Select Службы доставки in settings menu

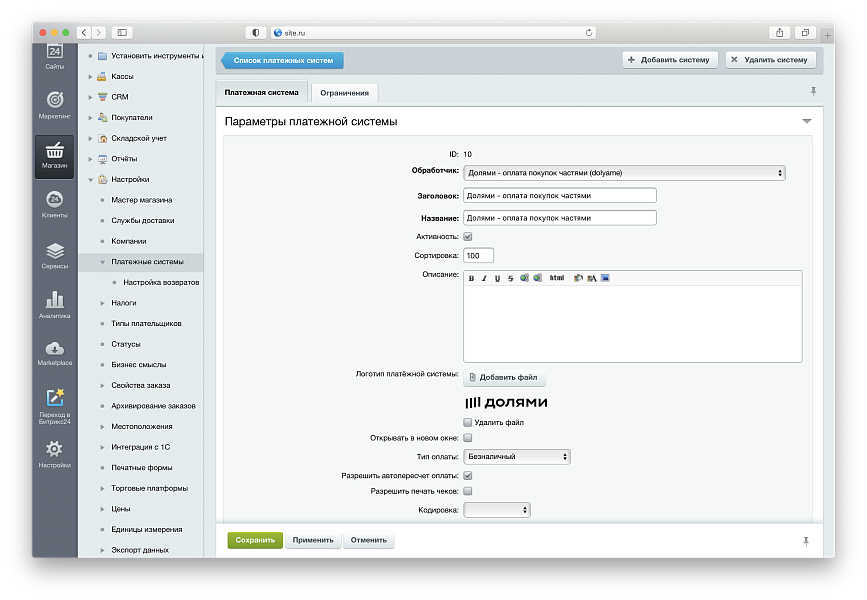coord(142,221)
